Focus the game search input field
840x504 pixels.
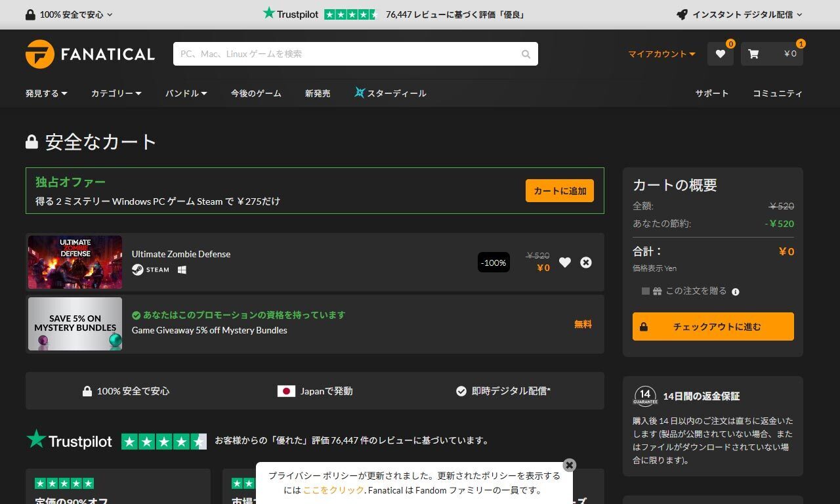point(349,54)
